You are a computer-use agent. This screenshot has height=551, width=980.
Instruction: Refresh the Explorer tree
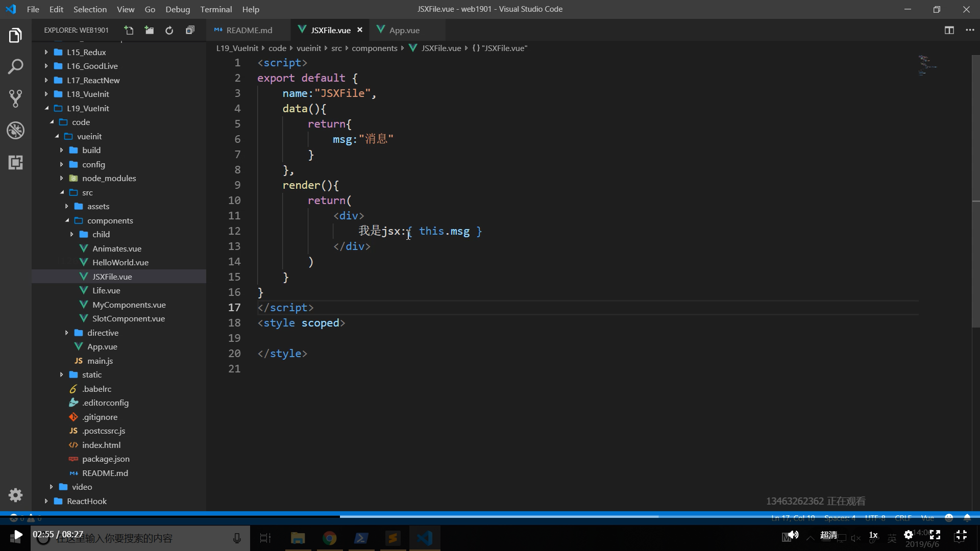tap(169, 31)
